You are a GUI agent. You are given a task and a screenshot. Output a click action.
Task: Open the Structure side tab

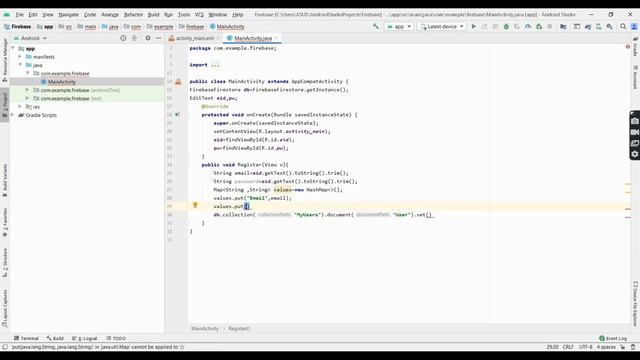[5, 262]
